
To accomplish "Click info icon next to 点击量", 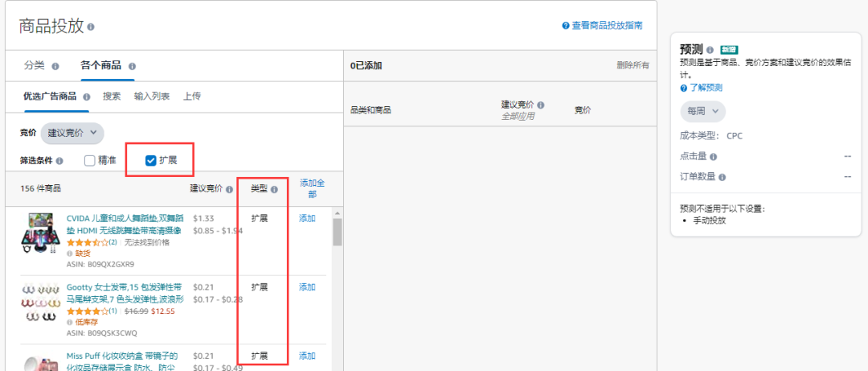I will pyautogui.click(x=714, y=157).
